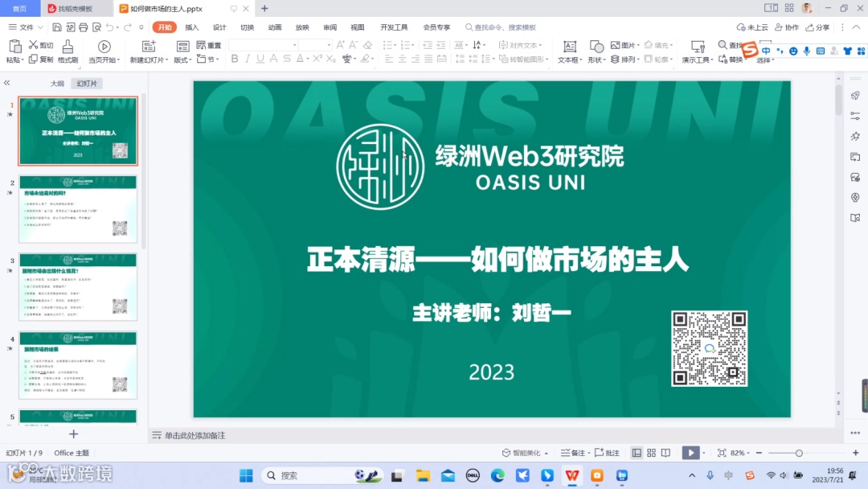Image resolution: width=868 pixels, height=489 pixels.
Task: Click the 剪切 (Cut) scissors icon
Action: click(x=33, y=45)
